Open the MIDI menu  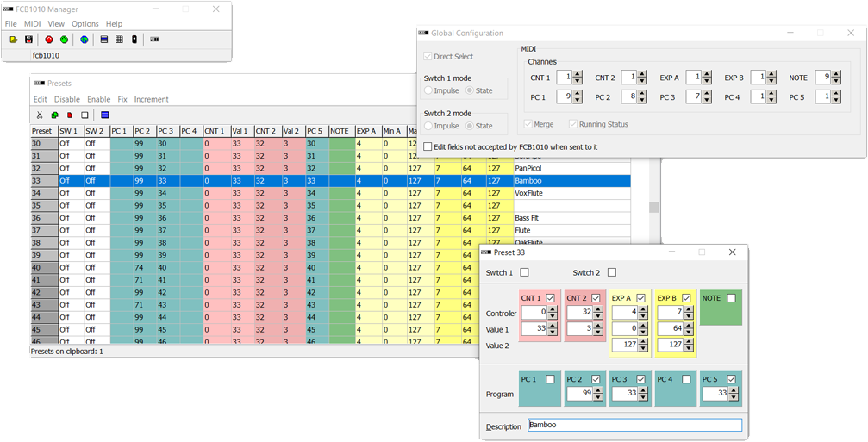click(x=32, y=24)
